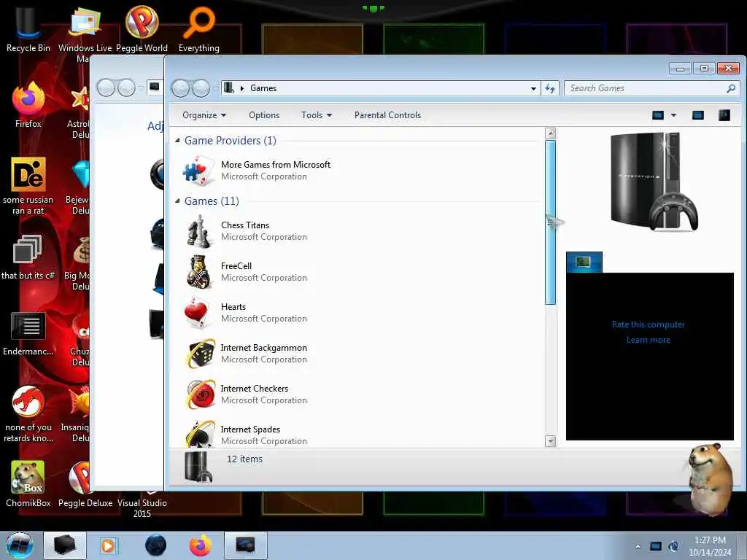Click the search magnifier in Search Games
This screenshot has width=747, height=560.
pyautogui.click(x=731, y=88)
